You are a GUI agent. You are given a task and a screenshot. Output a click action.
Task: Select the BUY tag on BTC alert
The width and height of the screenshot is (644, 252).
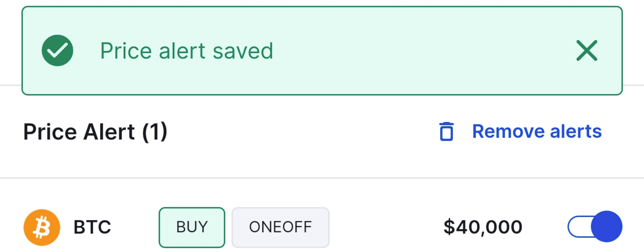192,227
